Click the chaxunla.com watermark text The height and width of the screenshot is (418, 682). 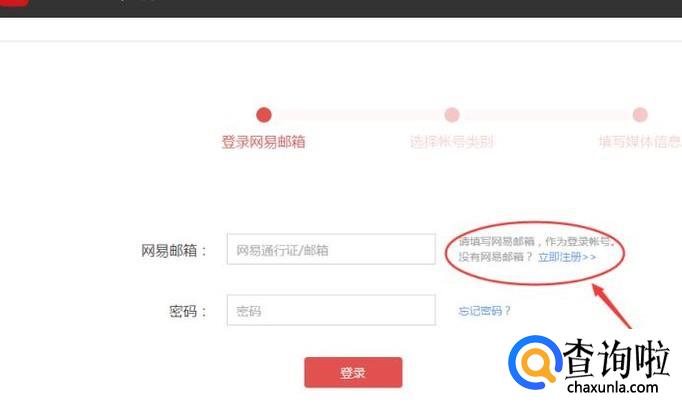[x=613, y=386]
